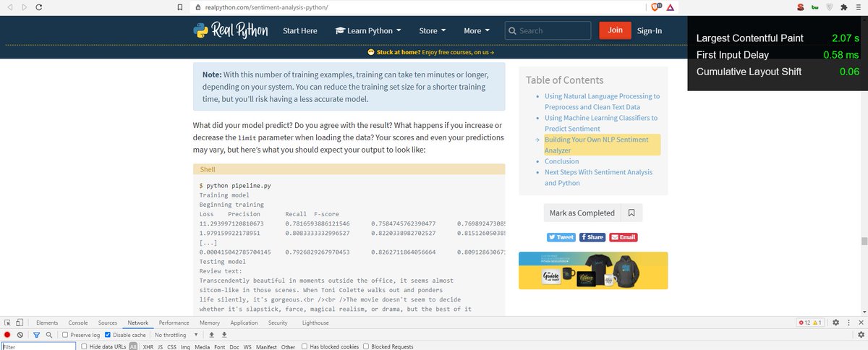Screen dimensions: 868x350
Task: Filter network requests by JS
Action: pos(160,346)
